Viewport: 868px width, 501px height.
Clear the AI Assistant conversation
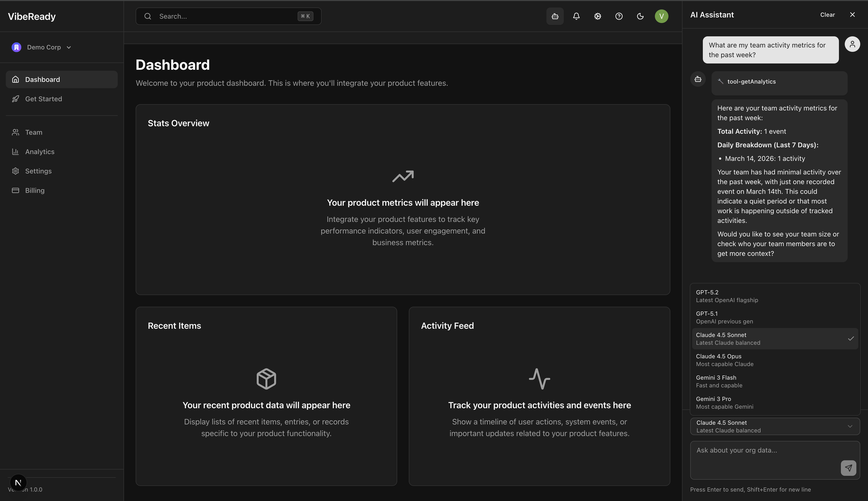pos(827,15)
